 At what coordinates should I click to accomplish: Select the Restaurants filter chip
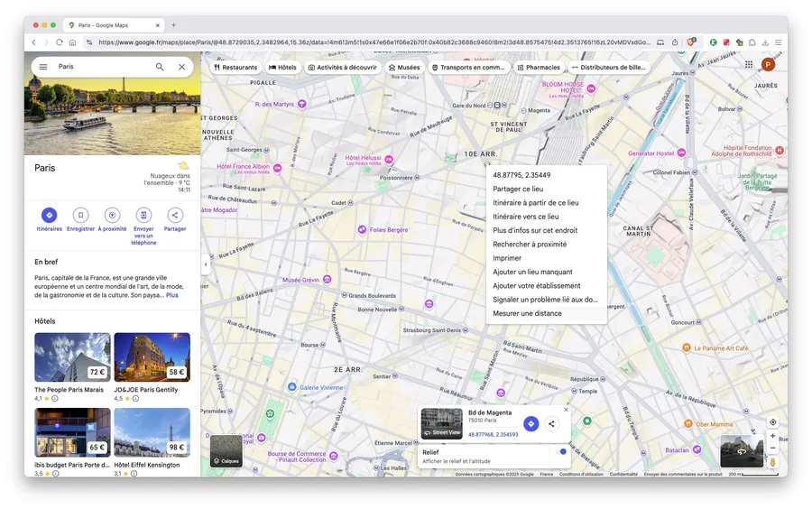(235, 68)
